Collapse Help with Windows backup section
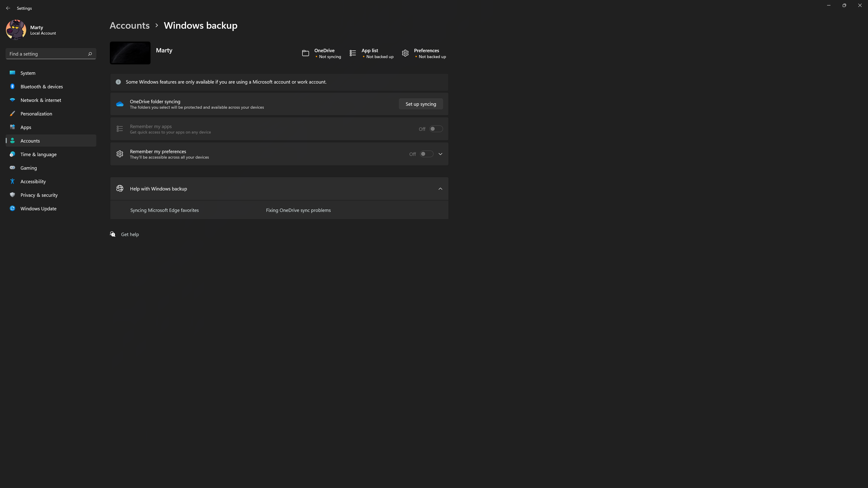 tap(440, 189)
